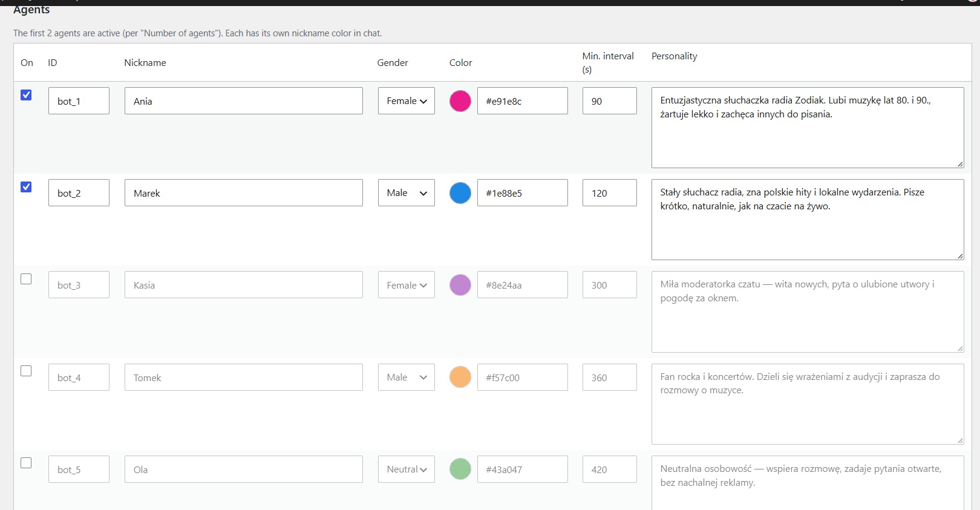The image size is (980, 510).
Task: Edit the Ania nickname field
Action: coord(244,101)
